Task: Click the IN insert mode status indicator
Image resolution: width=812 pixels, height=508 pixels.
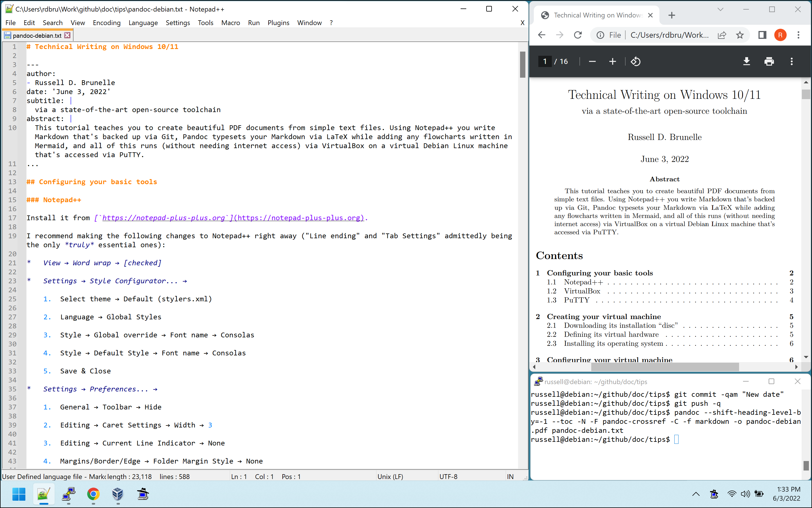Action: (x=510, y=476)
